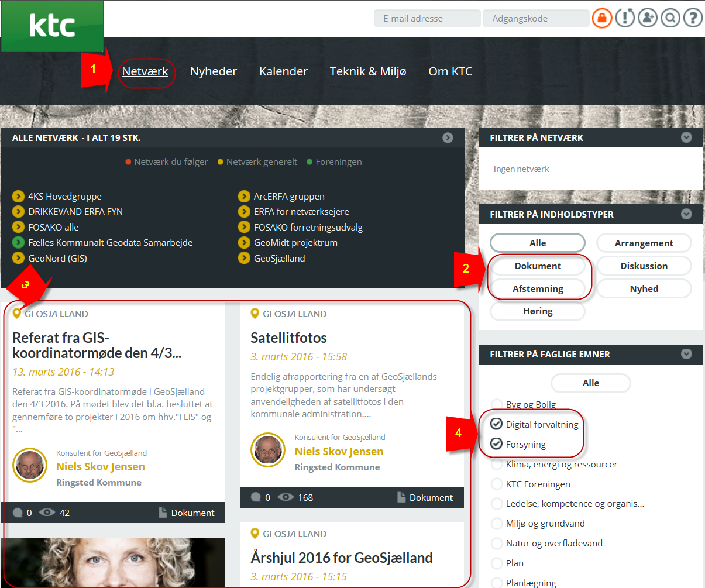Click the woman's portrait thumbnail
705x588 pixels.
[114, 562]
